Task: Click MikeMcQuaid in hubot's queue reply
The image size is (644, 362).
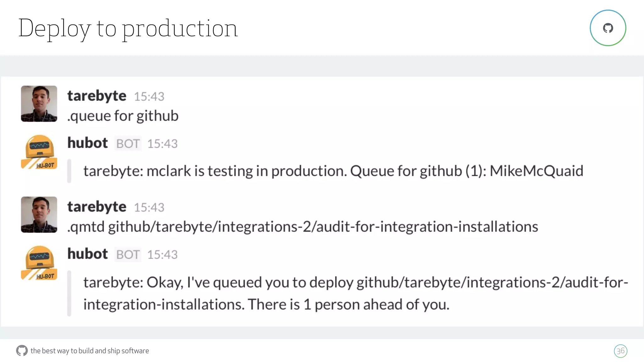Action: 536,171
